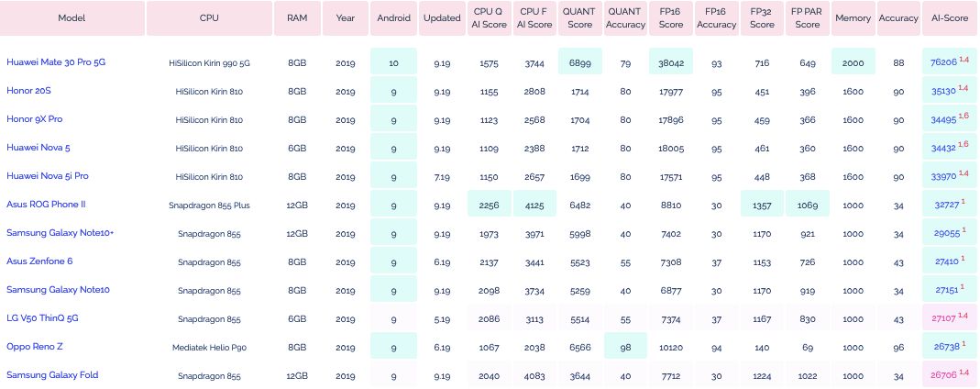Select the Snapdragon 855 Plus cell
The image size is (980, 389).
pos(209,205)
